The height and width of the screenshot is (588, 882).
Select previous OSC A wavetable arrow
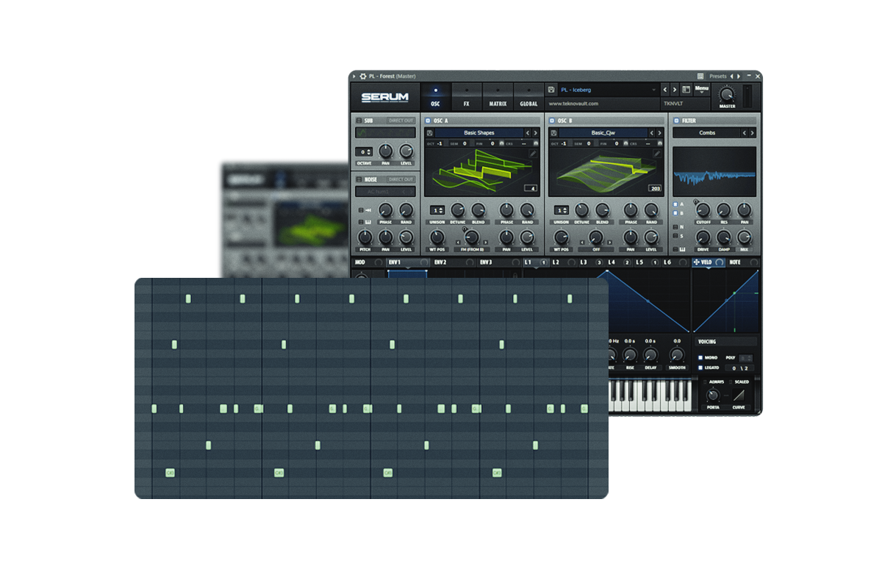[528, 133]
